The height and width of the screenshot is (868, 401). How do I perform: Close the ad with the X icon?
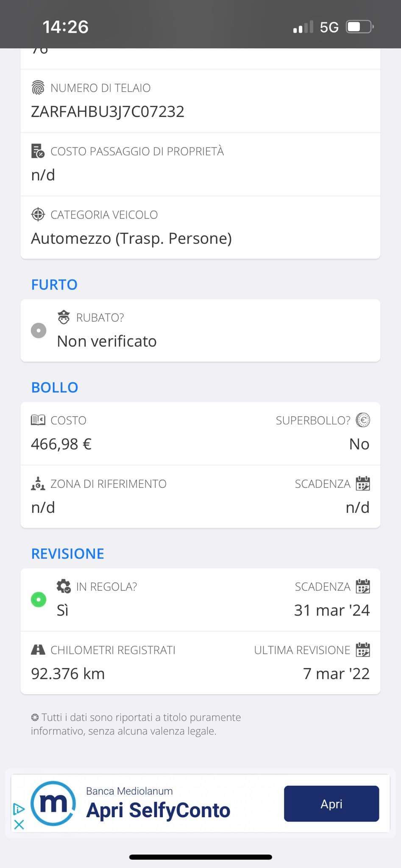pyautogui.click(x=19, y=824)
